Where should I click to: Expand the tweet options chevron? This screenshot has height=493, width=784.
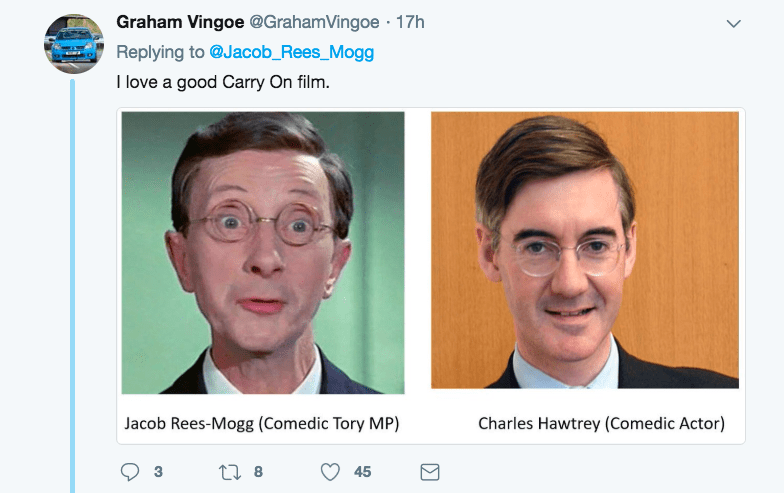point(734,24)
